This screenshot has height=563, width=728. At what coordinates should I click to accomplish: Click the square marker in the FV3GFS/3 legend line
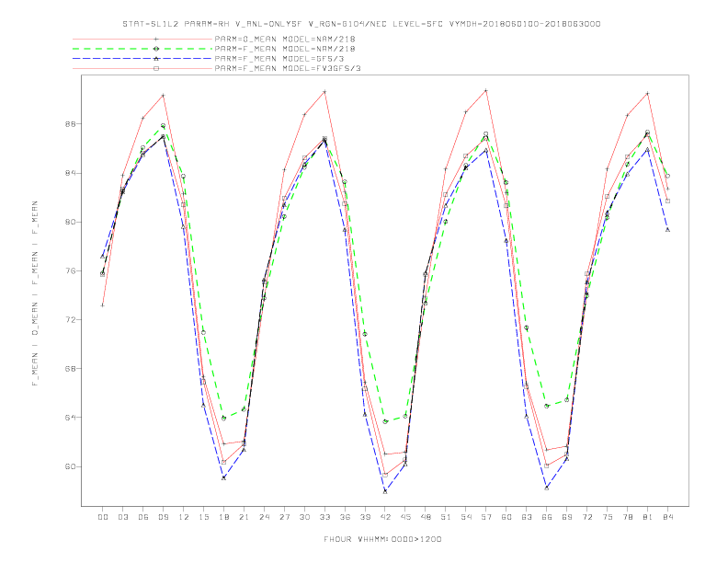(156, 68)
